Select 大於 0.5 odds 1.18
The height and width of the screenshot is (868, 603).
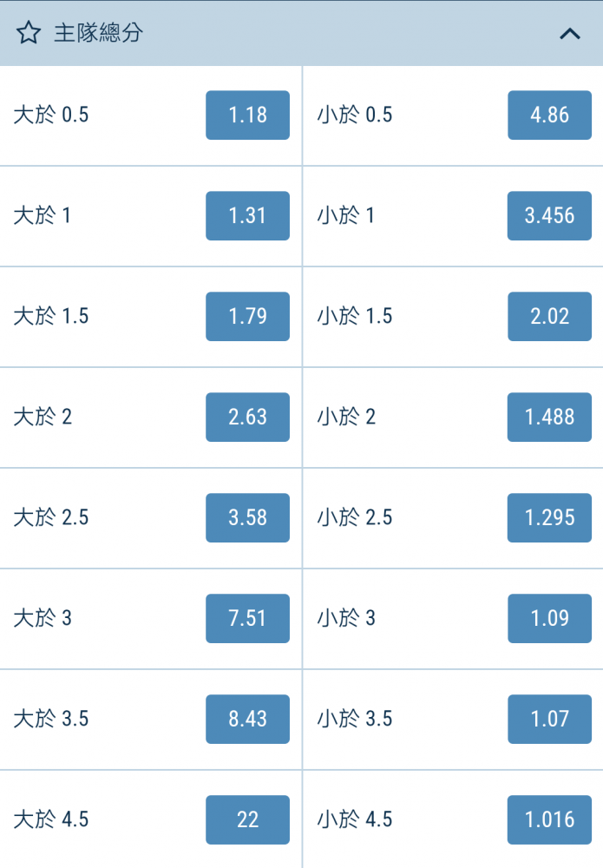click(247, 115)
